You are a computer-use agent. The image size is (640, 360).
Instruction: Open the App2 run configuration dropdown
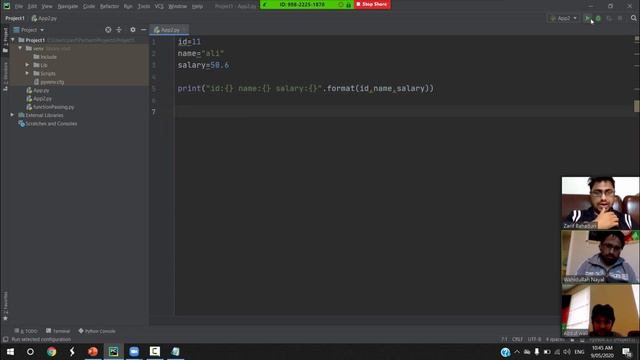[563, 18]
